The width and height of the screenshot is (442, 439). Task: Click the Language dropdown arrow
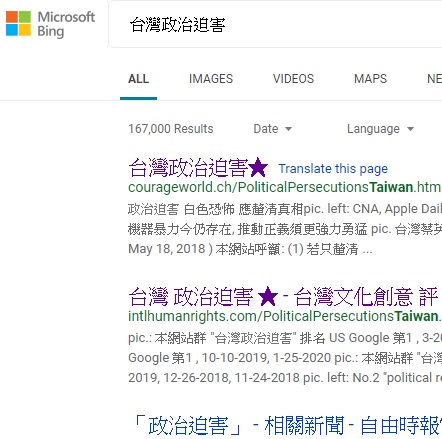coord(410,129)
